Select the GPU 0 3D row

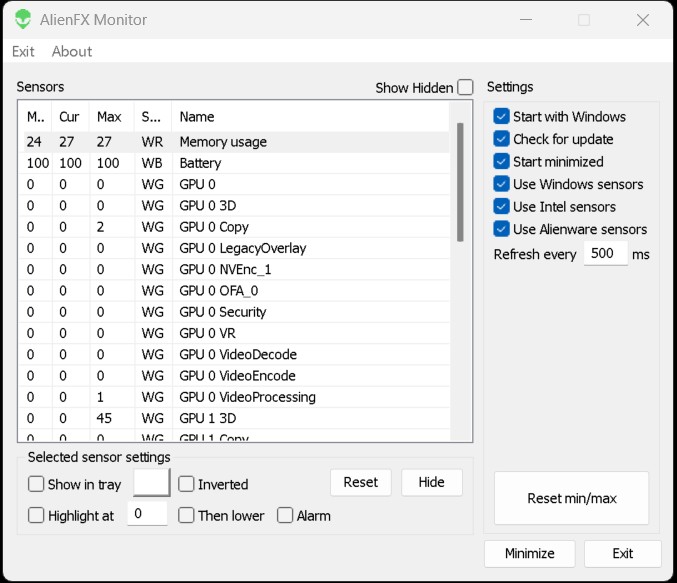(x=234, y=206)
